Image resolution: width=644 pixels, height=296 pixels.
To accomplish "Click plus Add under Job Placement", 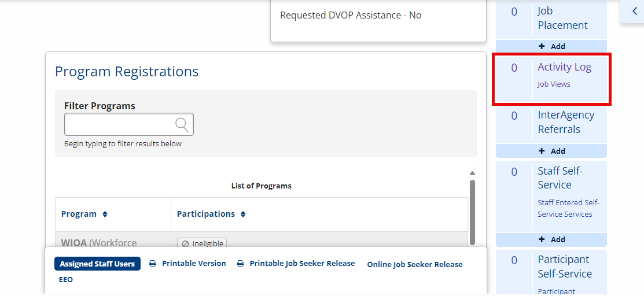I will [551, 46].
